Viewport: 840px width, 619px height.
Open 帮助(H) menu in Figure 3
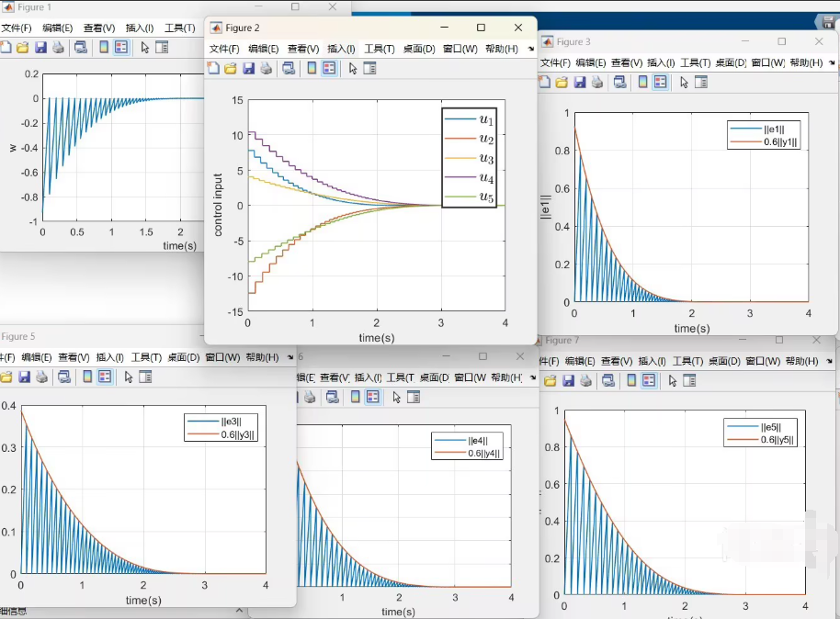point(806,62)
